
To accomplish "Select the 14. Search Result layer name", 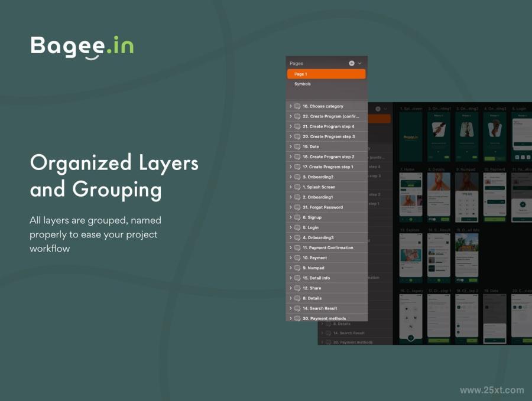I will (x=320, y=308).
